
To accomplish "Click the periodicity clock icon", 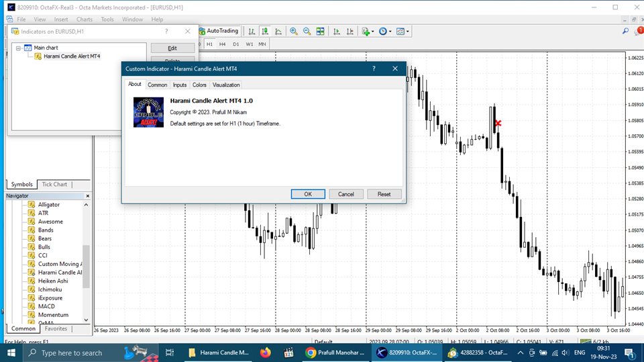I will [383, 32].
